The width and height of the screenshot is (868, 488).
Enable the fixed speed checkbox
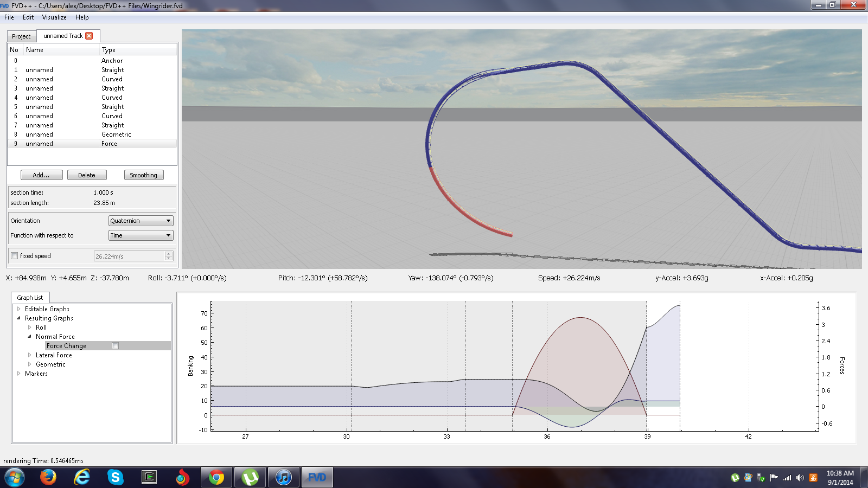[15, 256]
